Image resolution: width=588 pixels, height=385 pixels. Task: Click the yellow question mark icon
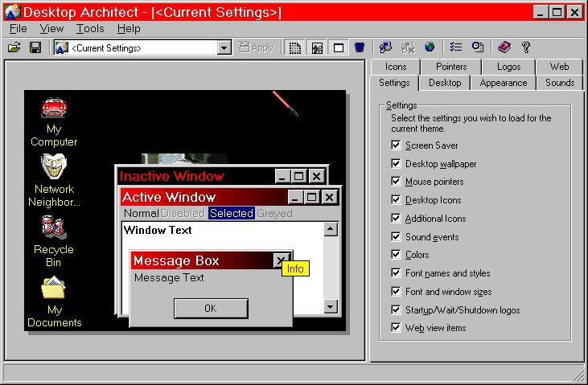[x=526, y=47]
